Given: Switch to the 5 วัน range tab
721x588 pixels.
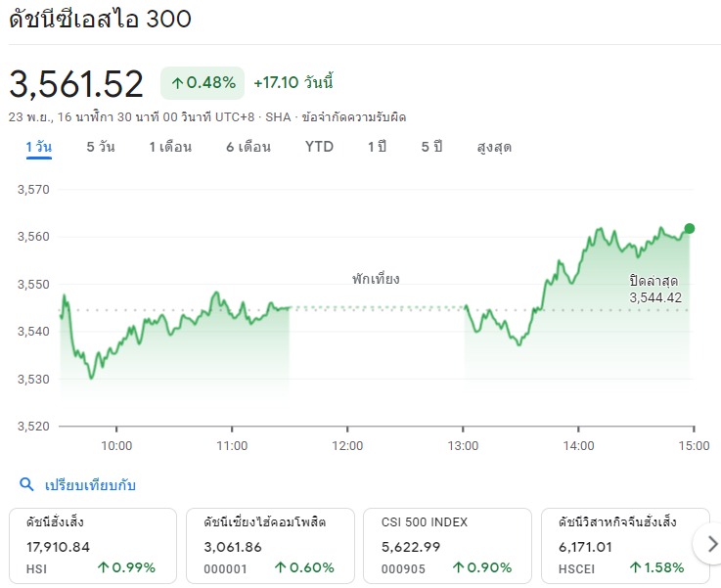Looking at the screenshot, I should (101, 147).
